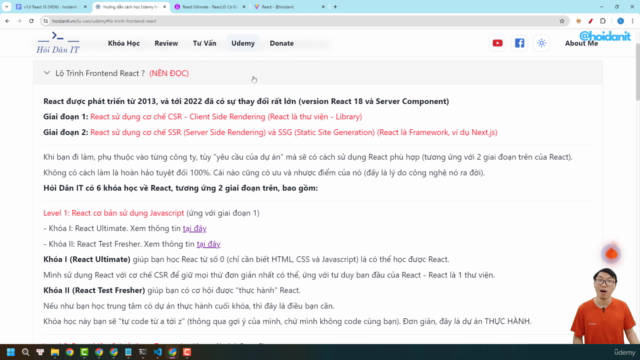Open the Chrome profile avatar
640x360 pixels.
tap(620, 21)
